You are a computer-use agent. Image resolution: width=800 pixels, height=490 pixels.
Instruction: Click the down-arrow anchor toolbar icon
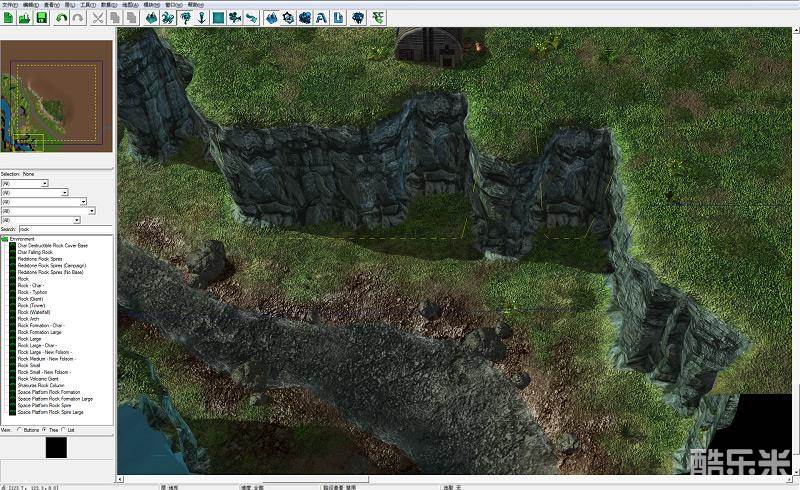[x=200, y=18]
